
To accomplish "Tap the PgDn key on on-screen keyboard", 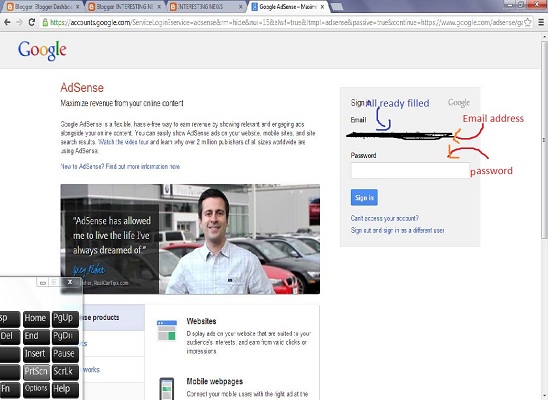I will point(65,337).
